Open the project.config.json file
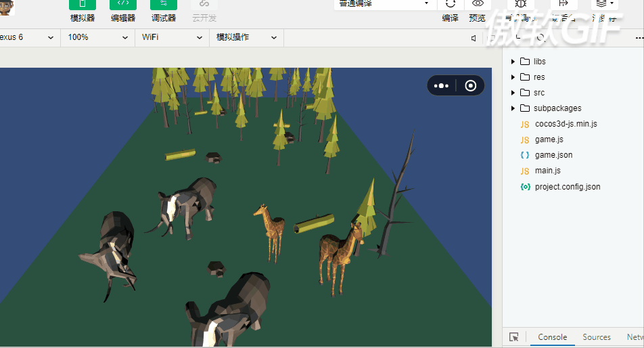This screenshot has height=348, width=644. click(x=567, y=187)
